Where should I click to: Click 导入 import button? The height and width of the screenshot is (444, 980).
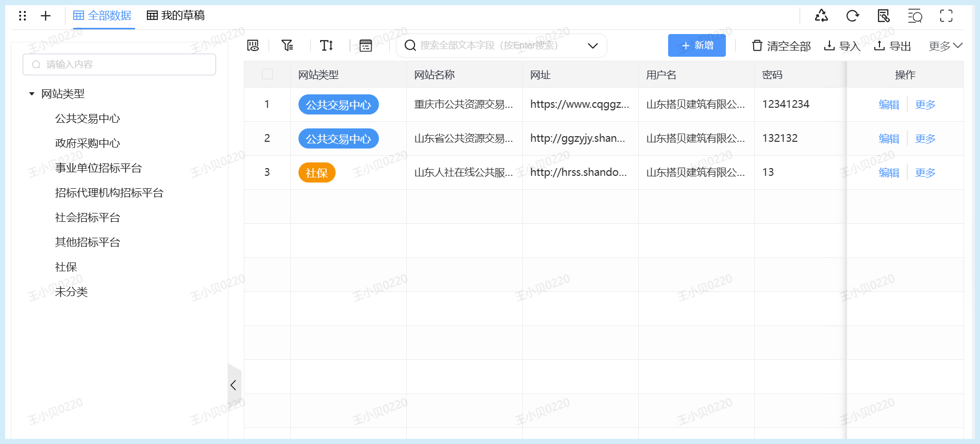(x=842, y=46)
